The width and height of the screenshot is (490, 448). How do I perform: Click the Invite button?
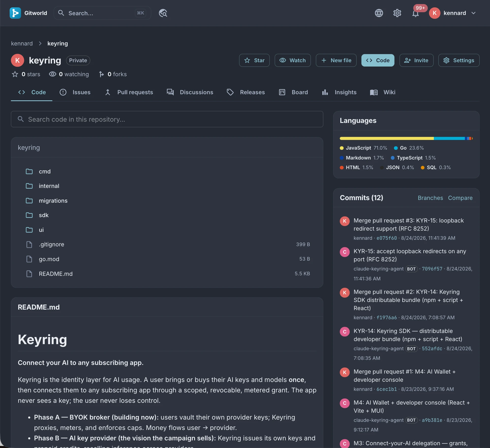click(416, 60)
